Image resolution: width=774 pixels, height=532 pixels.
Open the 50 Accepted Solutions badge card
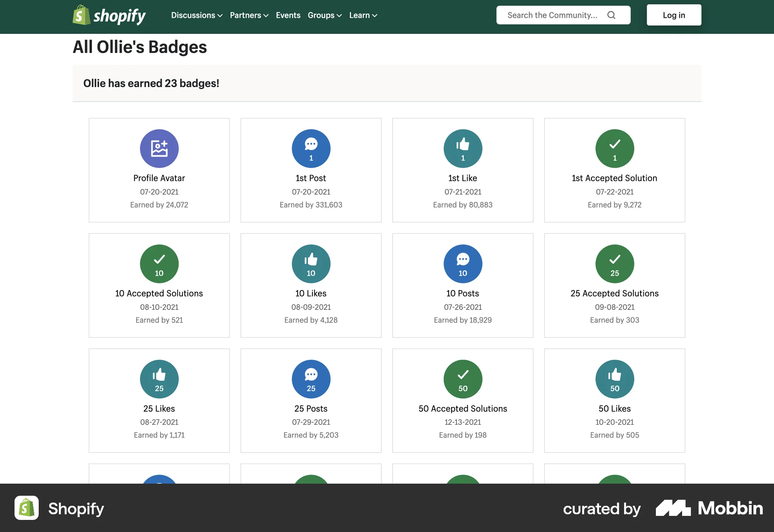[x=462, y=400]
